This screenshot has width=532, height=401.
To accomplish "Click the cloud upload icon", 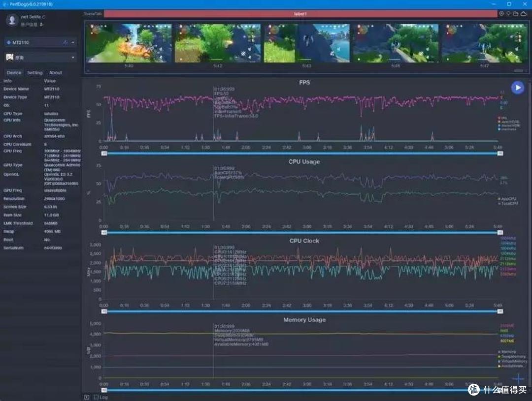I will tap(524, 14).
